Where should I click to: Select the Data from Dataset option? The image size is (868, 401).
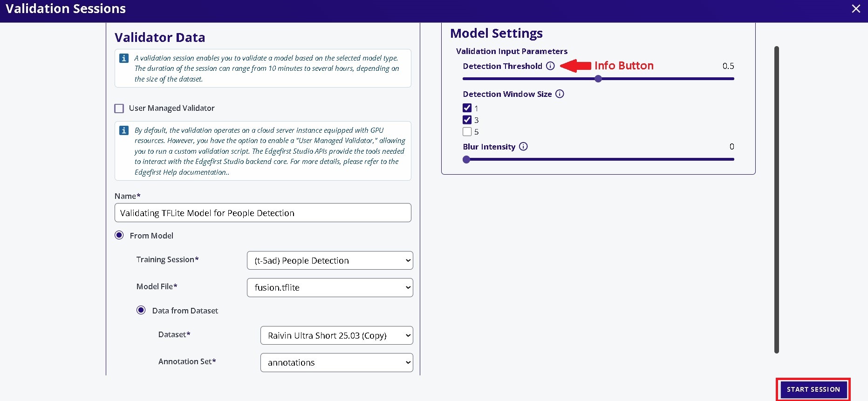click(x=141, y=310)
